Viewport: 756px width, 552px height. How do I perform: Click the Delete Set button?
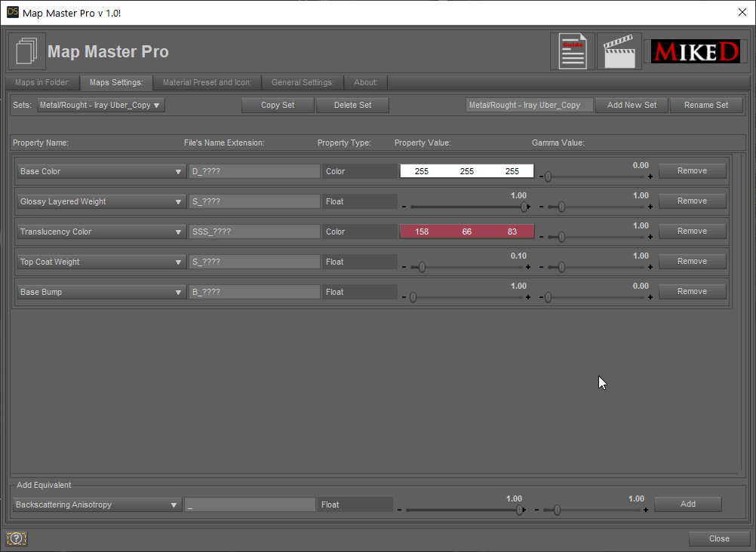coord(352,105)
